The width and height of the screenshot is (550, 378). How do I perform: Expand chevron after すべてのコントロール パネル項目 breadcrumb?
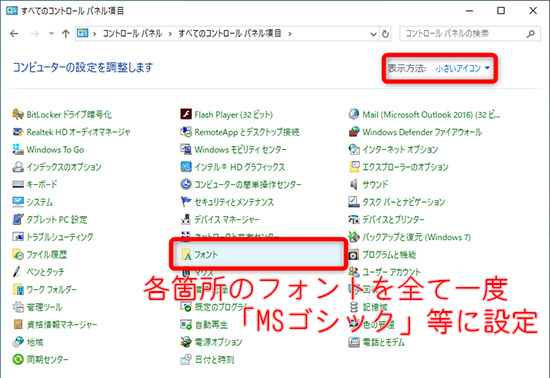pos(290,34)
